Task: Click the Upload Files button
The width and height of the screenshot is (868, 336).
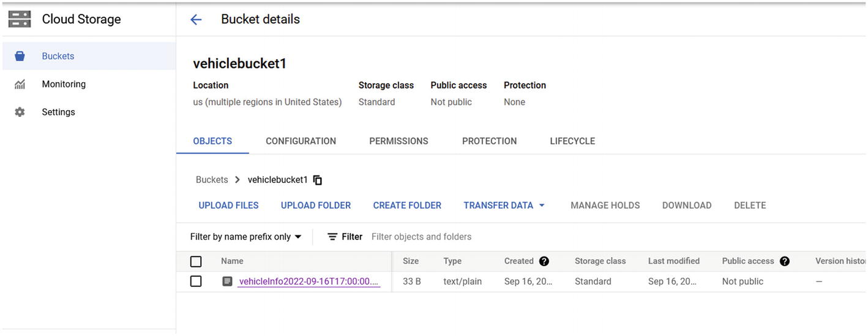Action: pyautogui.click(x=228, y=206)
